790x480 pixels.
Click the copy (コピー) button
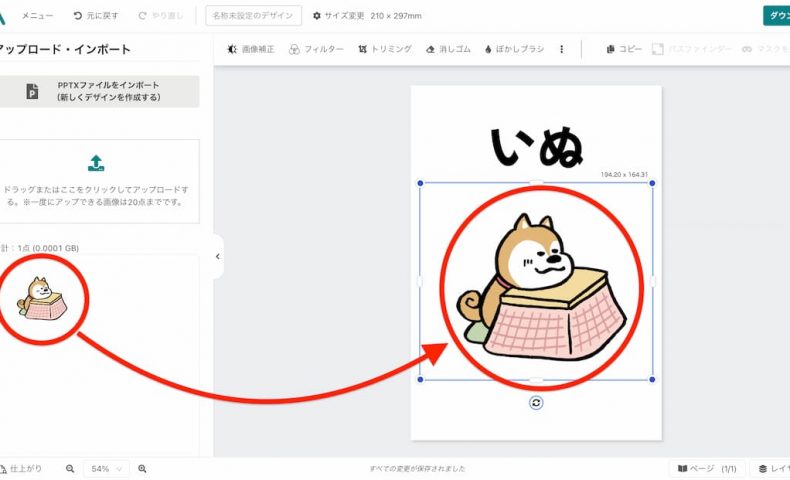[x=624, y=49]
